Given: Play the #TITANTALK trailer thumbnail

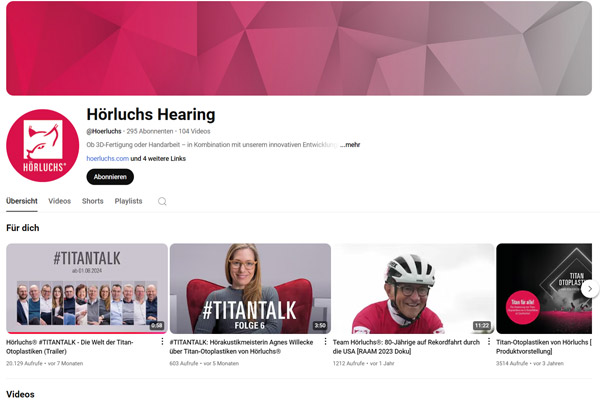Looking at the screenshot, I should point(87,289).
